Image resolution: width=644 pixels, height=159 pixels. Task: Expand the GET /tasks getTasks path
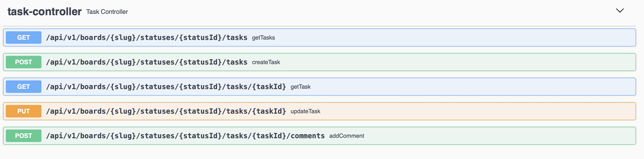(147, 38)
